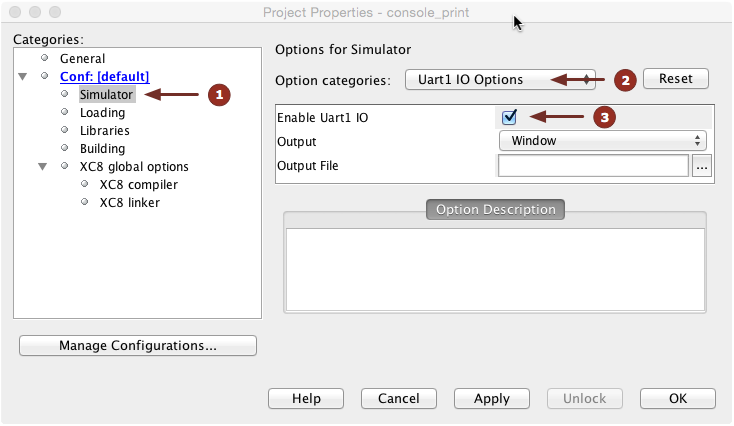Screen dimensions: 734x426
Task: Uncheck the Enable Uart1 IO checkbox
Action: [x=509, y=117]
